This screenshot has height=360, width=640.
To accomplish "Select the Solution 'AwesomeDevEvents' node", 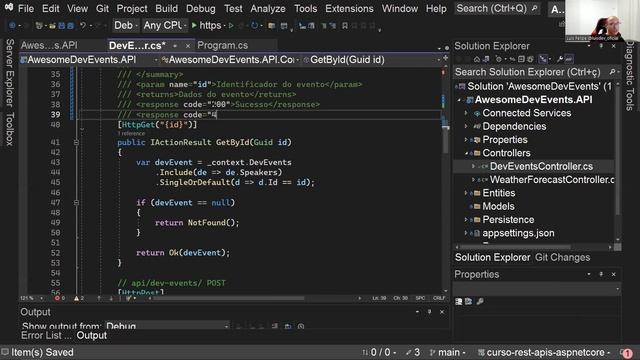I will (539, 87).
